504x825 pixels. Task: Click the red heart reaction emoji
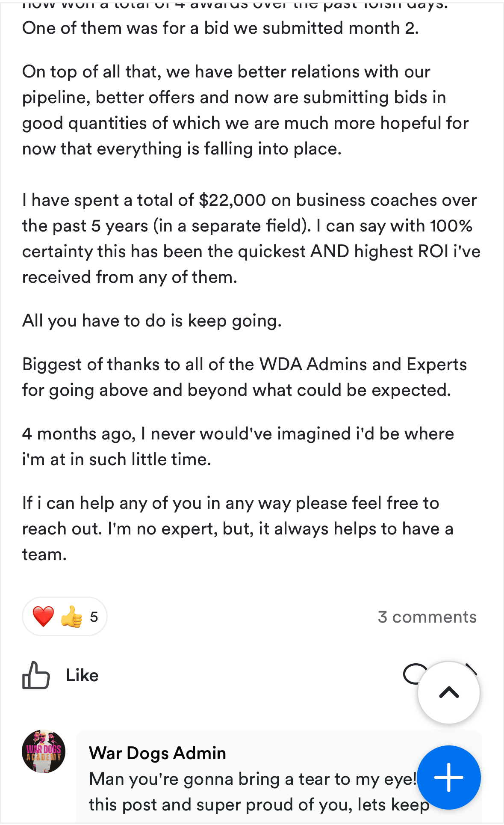pyautogui.click(x=43, y=617)
